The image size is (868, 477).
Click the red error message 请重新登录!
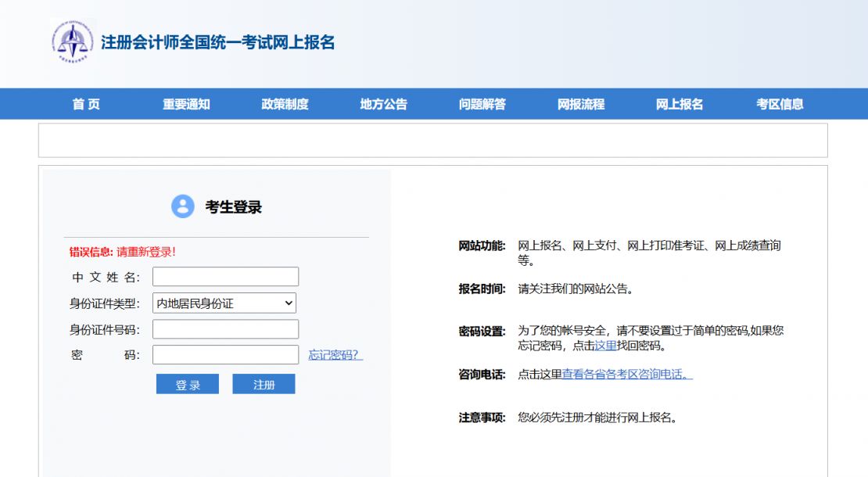click(146, 252)
